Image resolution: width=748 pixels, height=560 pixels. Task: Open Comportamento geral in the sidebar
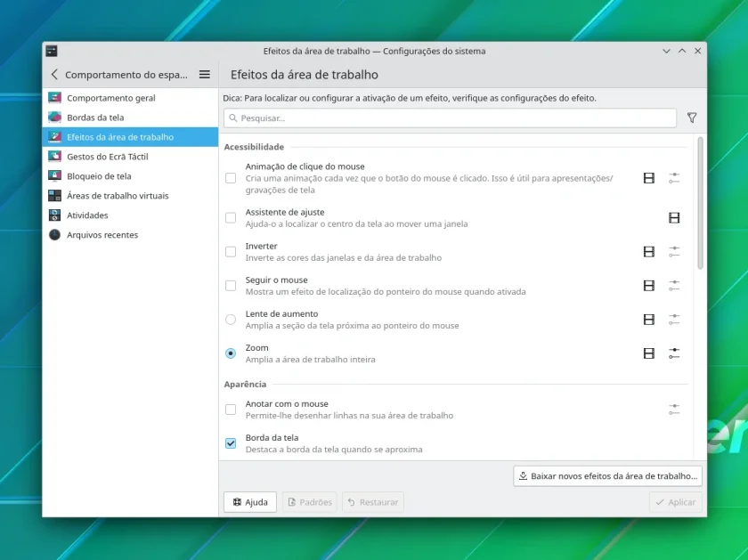pos(130,98)
